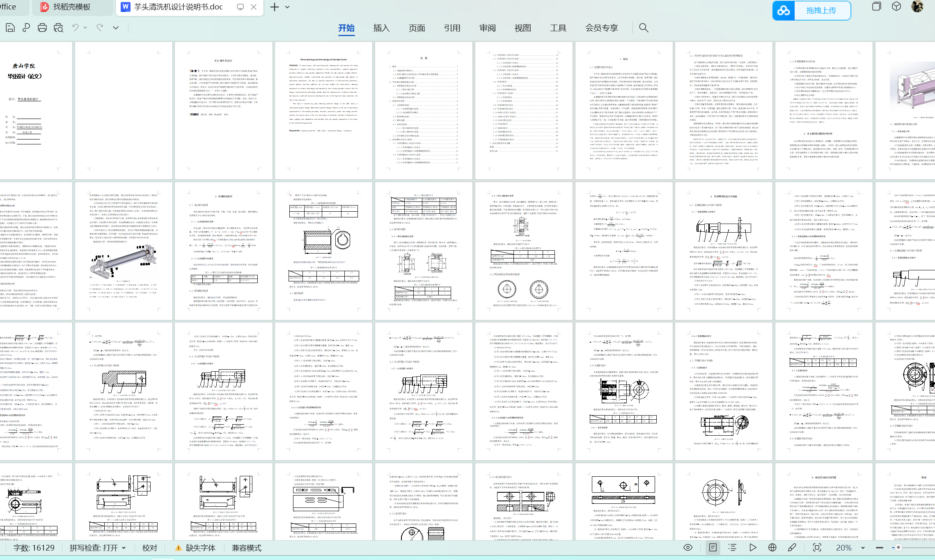Toggle writing mode pen icon

[792, 547]
